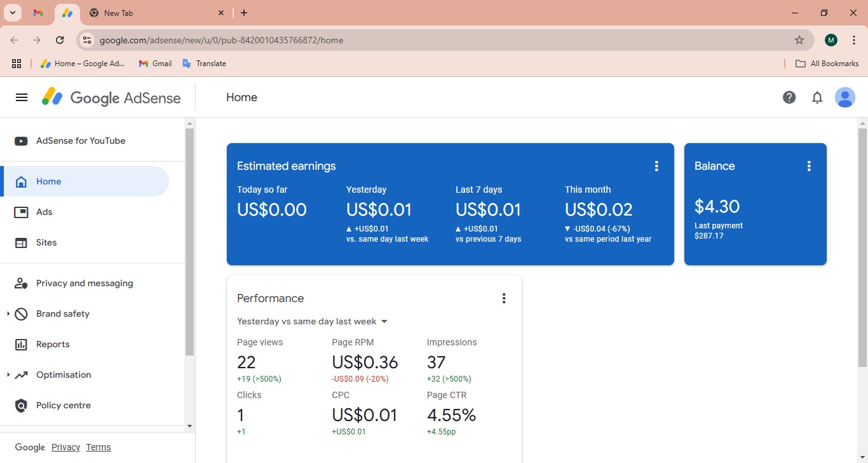Open Performance card three-dot menu
Screen dimensions: 868x463
pos(504,298)
